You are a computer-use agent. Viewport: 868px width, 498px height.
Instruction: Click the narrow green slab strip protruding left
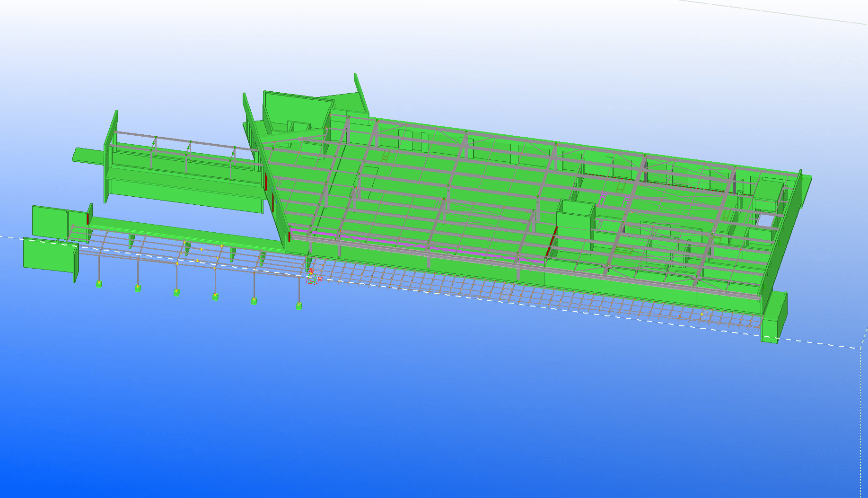(88, 155)
